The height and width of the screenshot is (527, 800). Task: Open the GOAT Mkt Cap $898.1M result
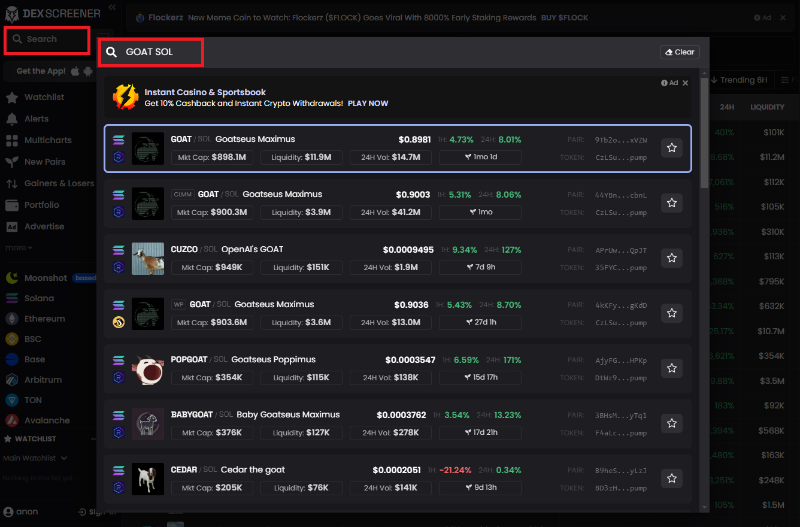pyautogui.click(x=397, y=148)
